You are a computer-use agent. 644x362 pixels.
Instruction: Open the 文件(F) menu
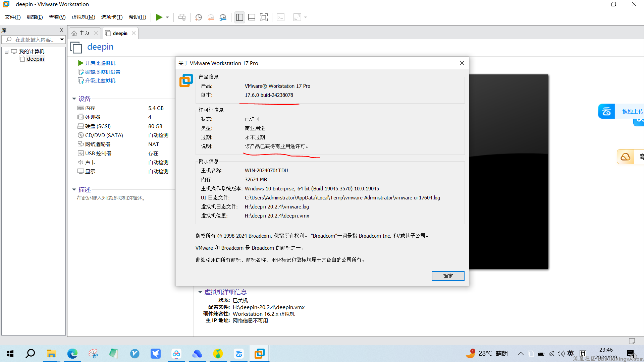pyautogui.click(x=13, y=17)
